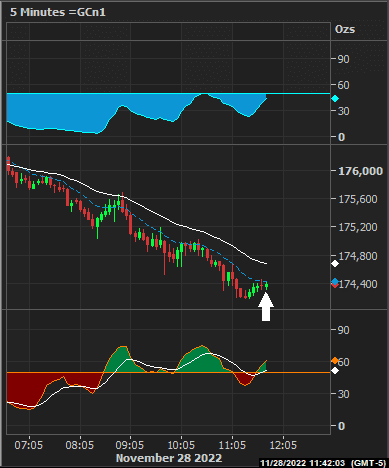389x468 pixels.
Task: Click the cyan diamond marker in the top indicator panel
Action: [x=335, y=99]
